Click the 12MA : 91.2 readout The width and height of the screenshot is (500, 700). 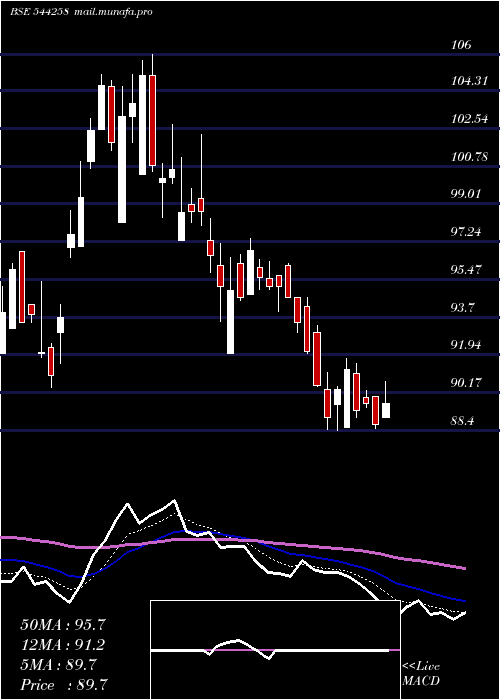(63, 645)
